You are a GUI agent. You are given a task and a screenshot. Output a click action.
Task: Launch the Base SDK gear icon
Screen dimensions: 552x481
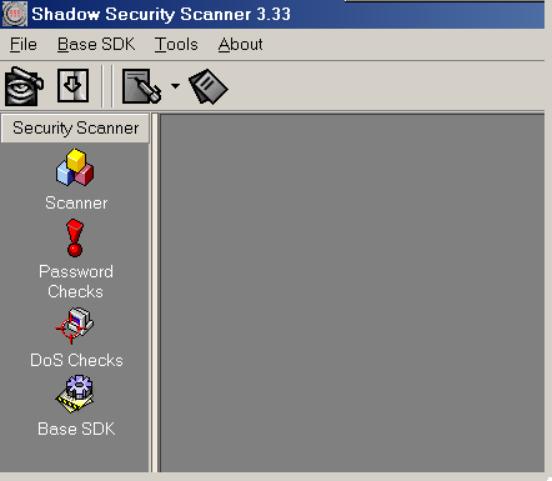pyautogui.click(x=75, y=394)
